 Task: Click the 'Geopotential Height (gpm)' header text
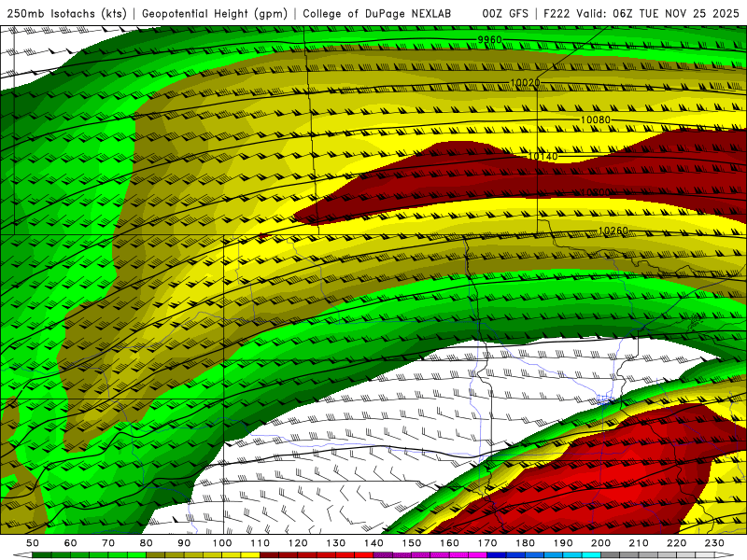click(x=215, y=13)
